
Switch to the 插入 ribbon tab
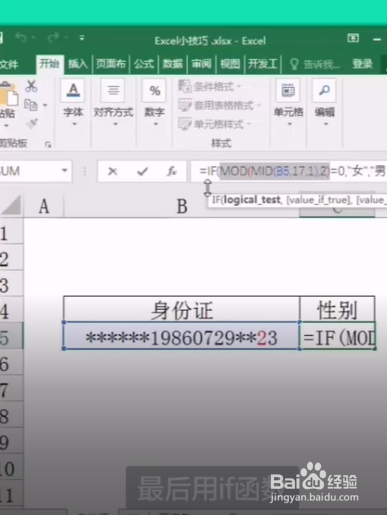[78, 63]
